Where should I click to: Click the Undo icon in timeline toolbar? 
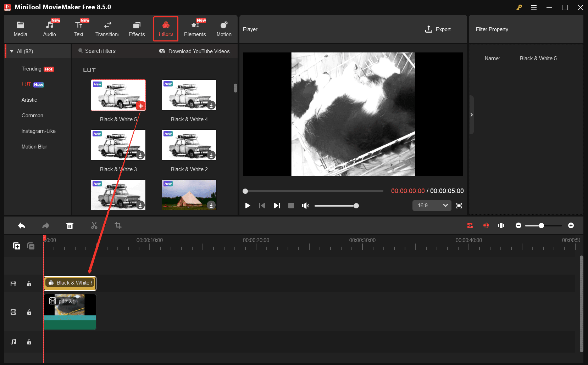[21, 225]
